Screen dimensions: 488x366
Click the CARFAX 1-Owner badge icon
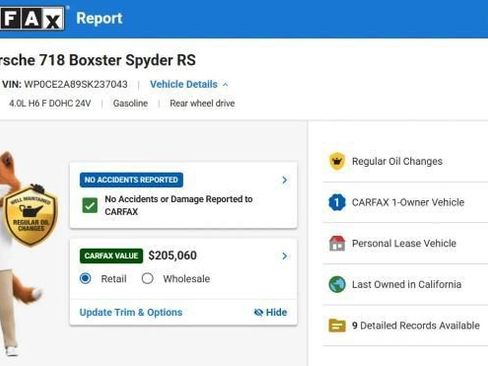pyautogui.click(x=337, y=202)
